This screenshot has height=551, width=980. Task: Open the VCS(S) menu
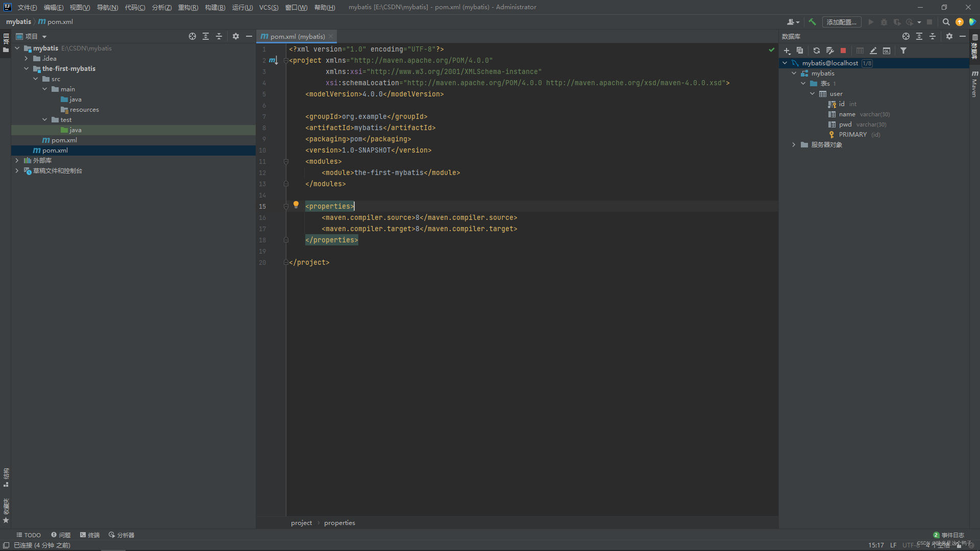coord(268,7)
